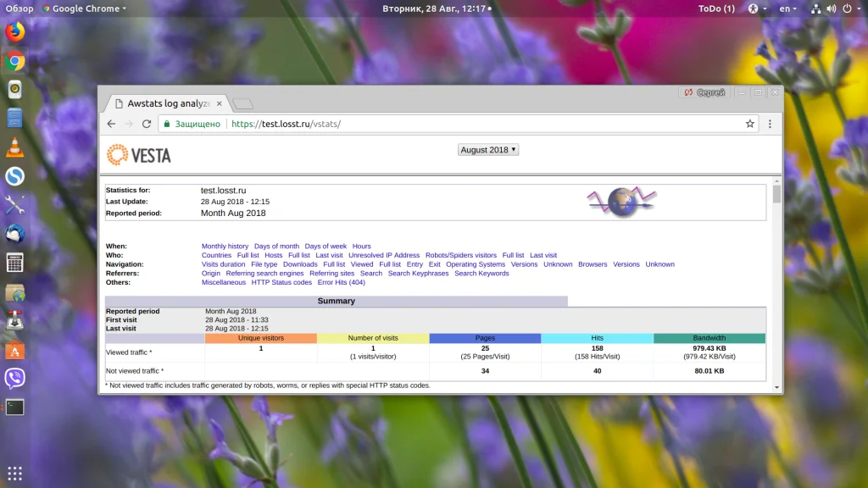This screenshot has width=868, height=488.
Task: Click the Operating Systems link
Action: 476,264
